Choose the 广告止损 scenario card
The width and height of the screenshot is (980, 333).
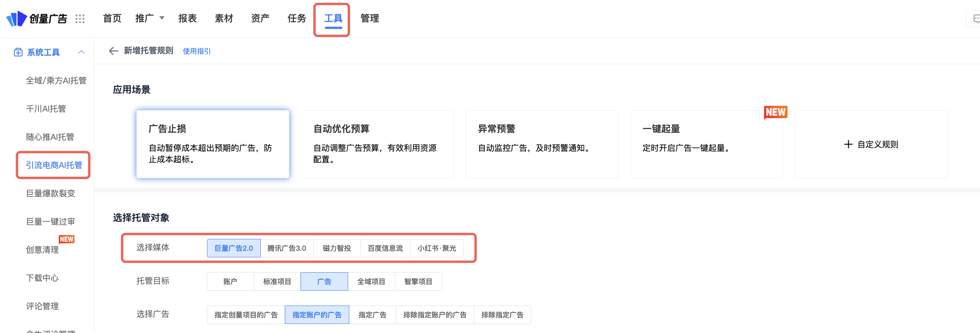point(213,144)
